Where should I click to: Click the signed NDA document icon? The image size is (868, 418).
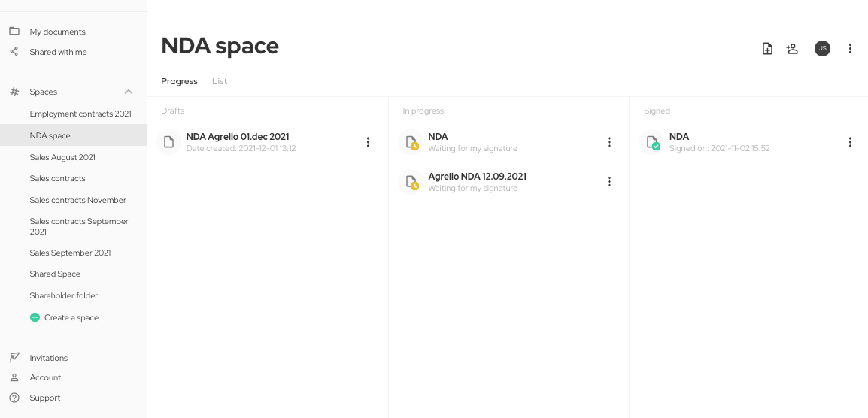pyautogui.click(x=652, y=142)
